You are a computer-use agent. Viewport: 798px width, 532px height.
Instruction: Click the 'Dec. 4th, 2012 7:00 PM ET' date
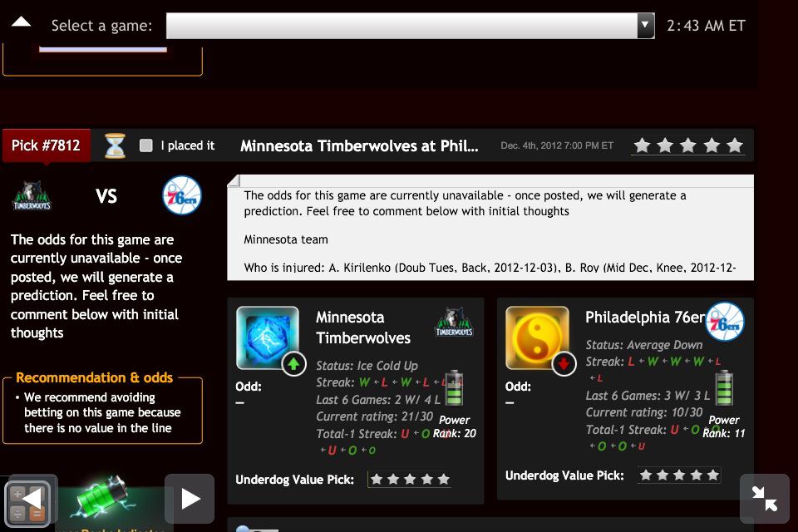pos(557,145)
